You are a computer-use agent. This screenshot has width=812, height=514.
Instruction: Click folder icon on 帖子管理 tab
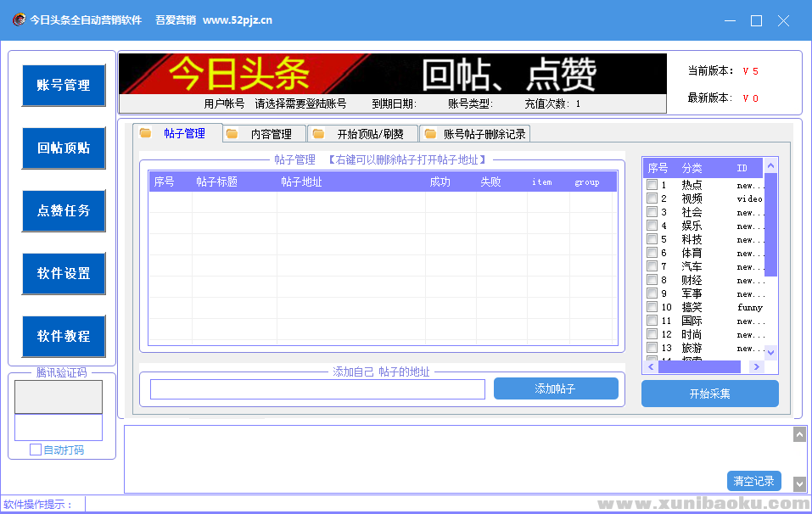(x=146, y=133)
